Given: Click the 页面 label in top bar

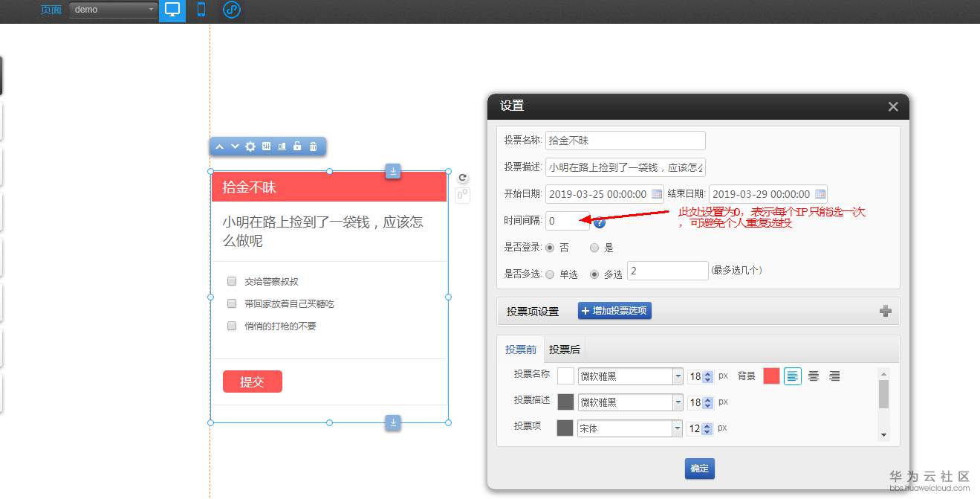Looking at the screenshot, I should coord(51,10).
